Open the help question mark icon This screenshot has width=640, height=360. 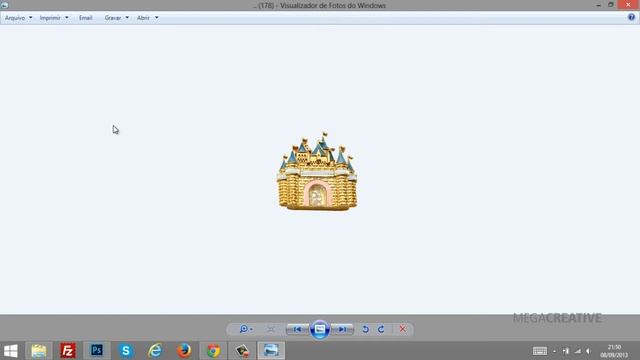click(631, 17)
